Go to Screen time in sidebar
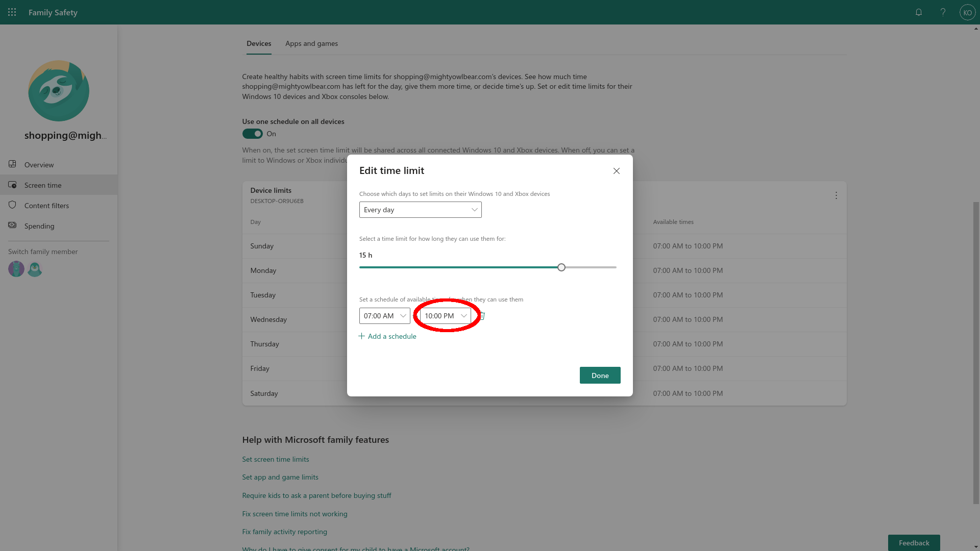 (x=59, y=185)
